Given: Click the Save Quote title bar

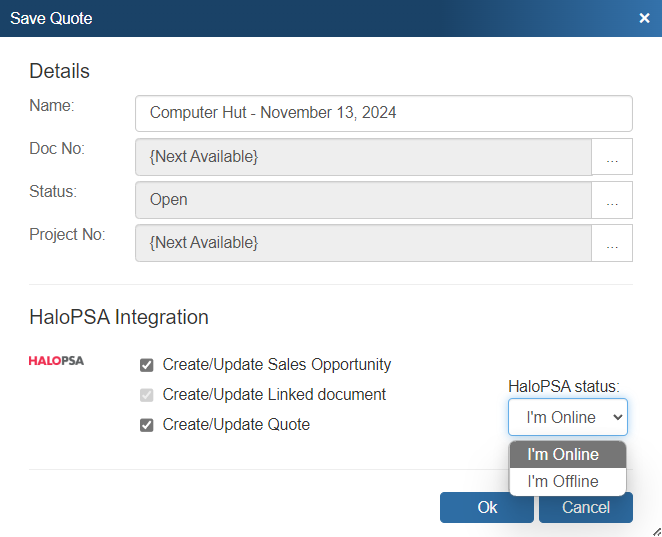Looking at the screenshot, I should coord(300,18).
